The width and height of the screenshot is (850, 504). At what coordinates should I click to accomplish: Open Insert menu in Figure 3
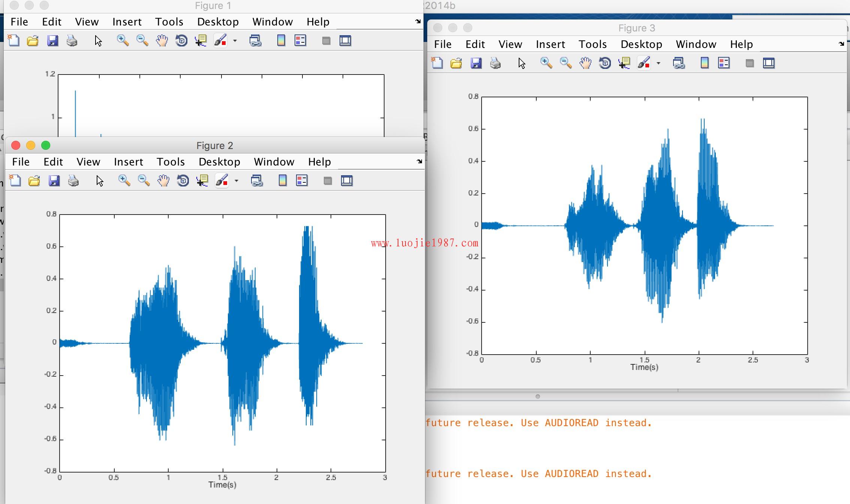tap(550, 44)
